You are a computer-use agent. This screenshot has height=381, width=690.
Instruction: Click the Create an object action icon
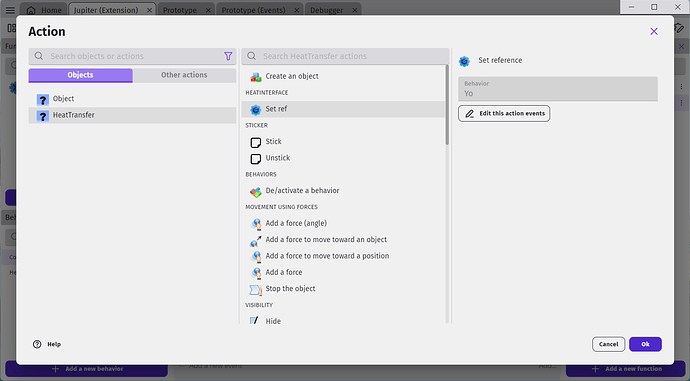coord(256,77)
